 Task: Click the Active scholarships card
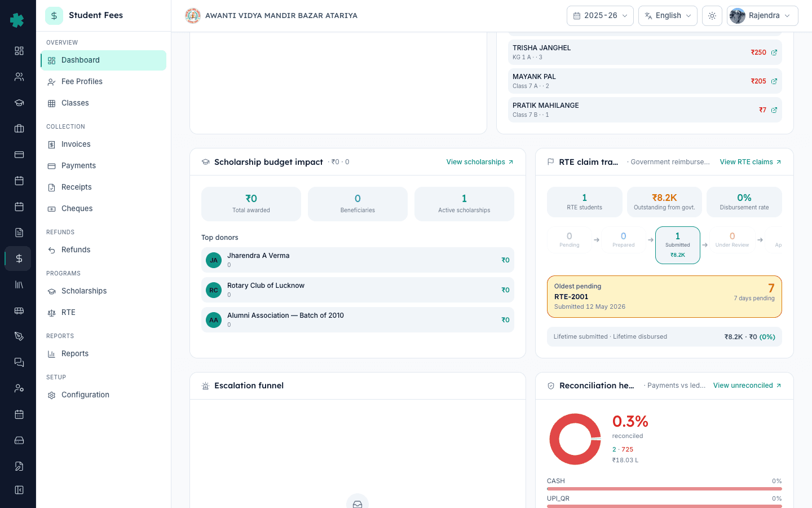[x=464, y=204]
